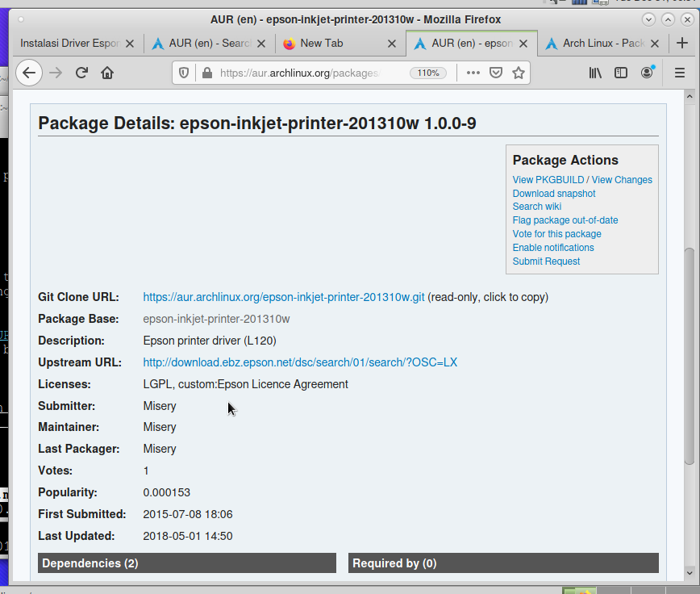Screen dimensions: 700x594
Task: Click the 110% zoom level indicator
Action: pos(427,73)
